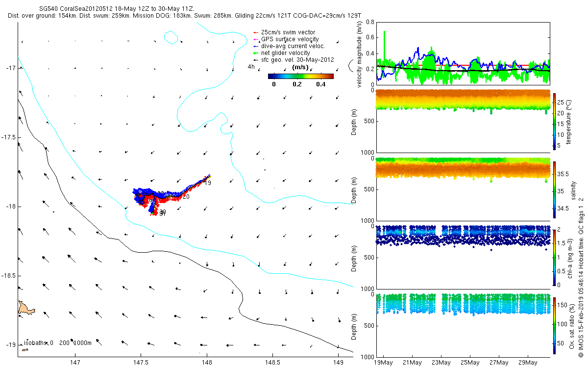This screenshot has height=368, width=588.
Task: Click the '34.5' tick on the salinity colorbar
Action: 564,209
